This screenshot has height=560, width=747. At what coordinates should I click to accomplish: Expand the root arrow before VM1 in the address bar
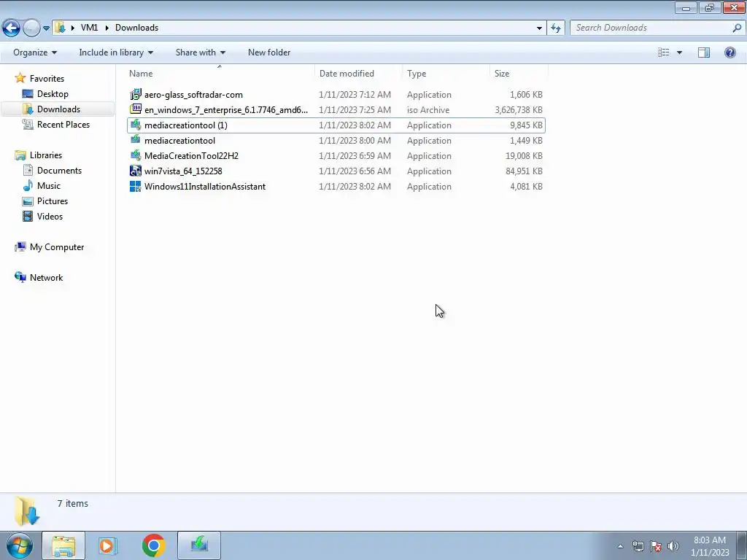tap(72, 28)
